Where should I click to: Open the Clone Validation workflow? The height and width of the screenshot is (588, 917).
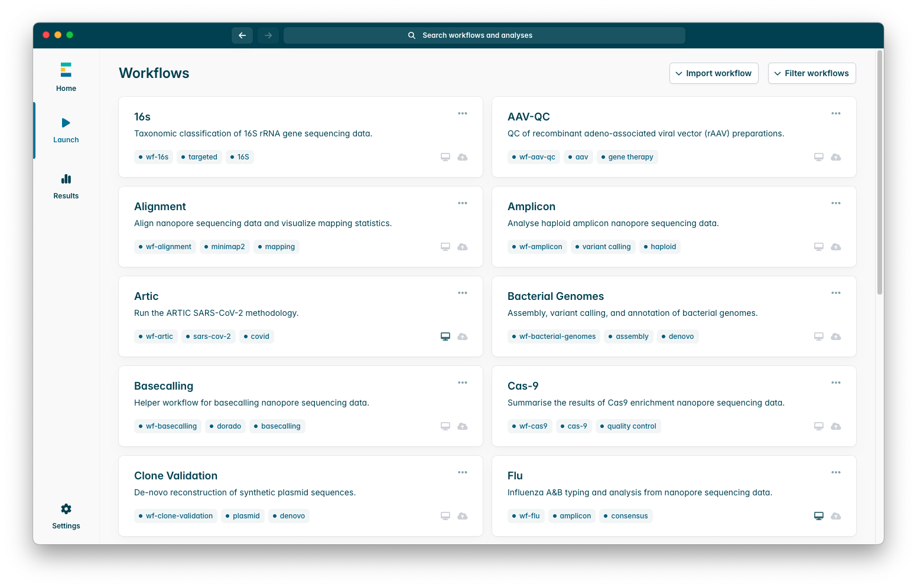(175, 476)
